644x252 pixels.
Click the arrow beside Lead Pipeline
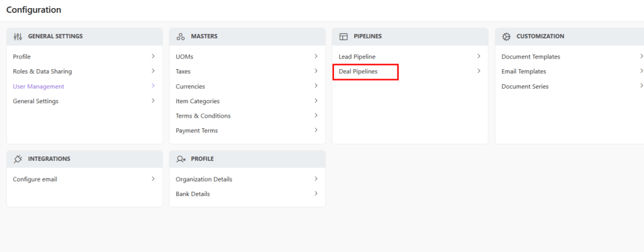click(x=479, y=57)
